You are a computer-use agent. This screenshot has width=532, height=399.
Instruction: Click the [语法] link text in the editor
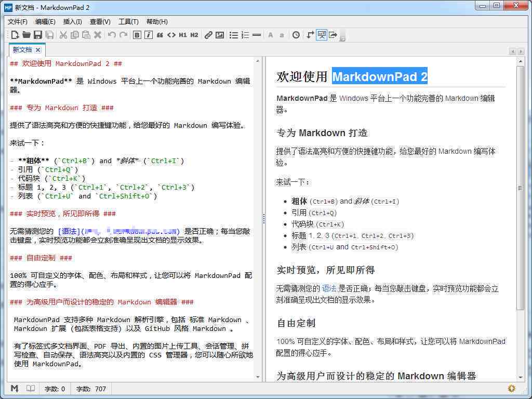pos(69,231)
